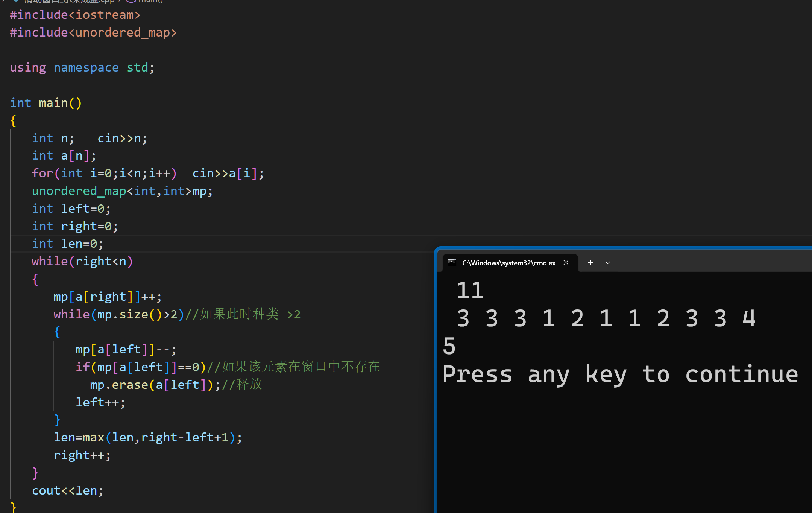Click the symbol cube icon beside main()
This screenshot has width=812, height=513.
click(x=131, y=1)
